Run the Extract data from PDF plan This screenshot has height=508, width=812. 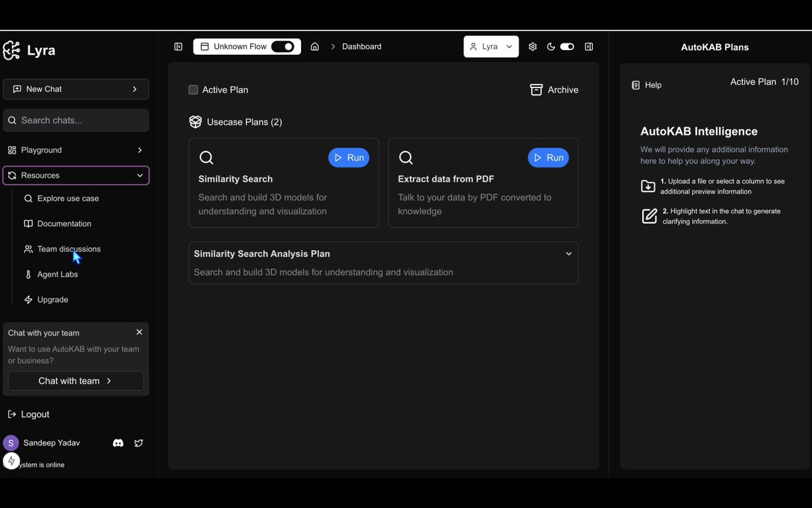(549, 157)
